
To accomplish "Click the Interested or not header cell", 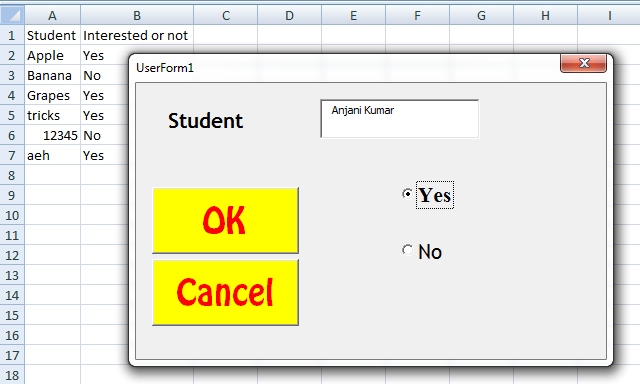I will point(137,36).
